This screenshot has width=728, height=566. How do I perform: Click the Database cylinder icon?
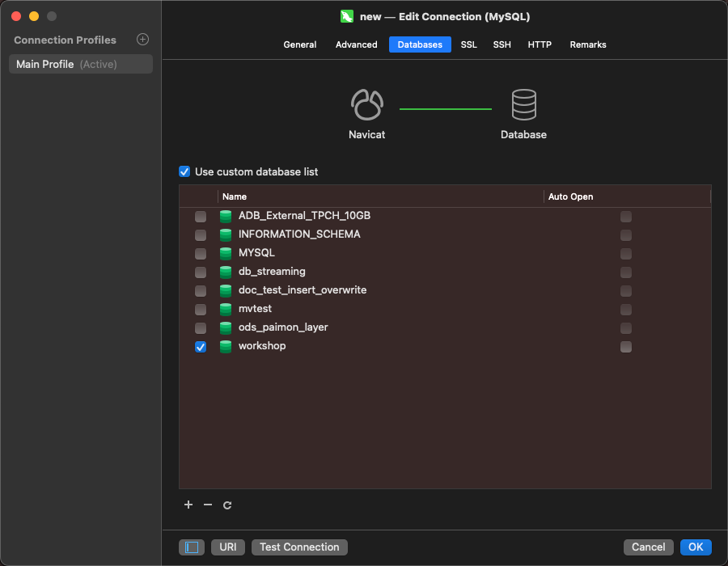[x=523, y=105]
